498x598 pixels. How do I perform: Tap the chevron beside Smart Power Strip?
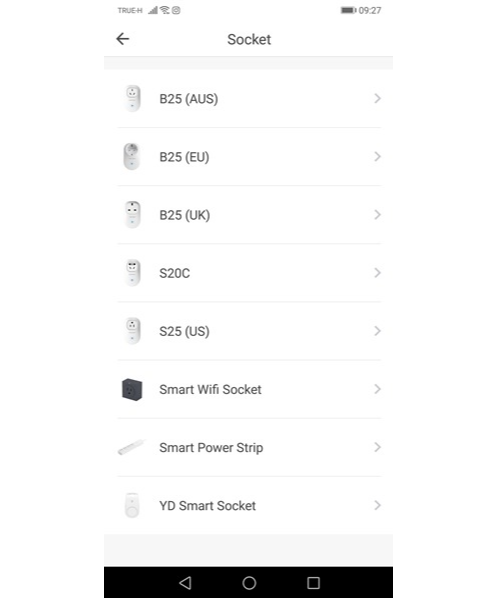[x=377, y=447]
